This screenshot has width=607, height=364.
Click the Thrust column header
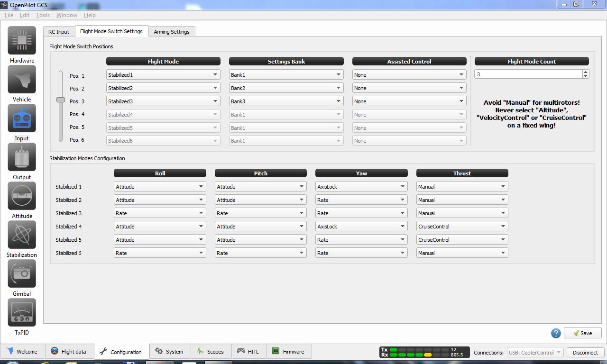[x=462, y=173]
